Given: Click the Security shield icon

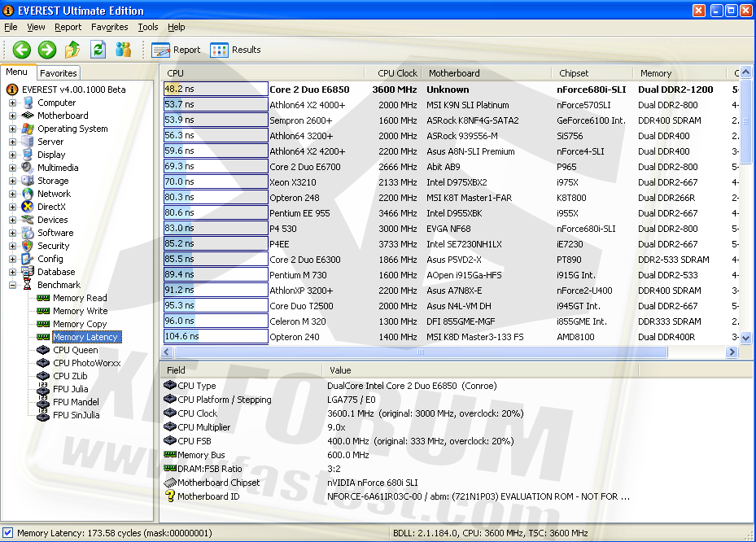Looking at the screenshot, I should point(28,246).
